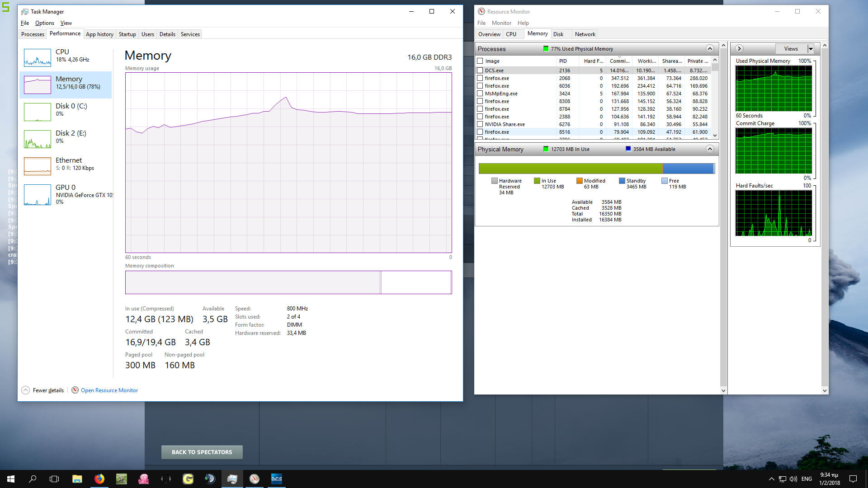The image size is (868, 488).
Task: Click the BACK TO SPECTATORS button
Action: point(202,452)
